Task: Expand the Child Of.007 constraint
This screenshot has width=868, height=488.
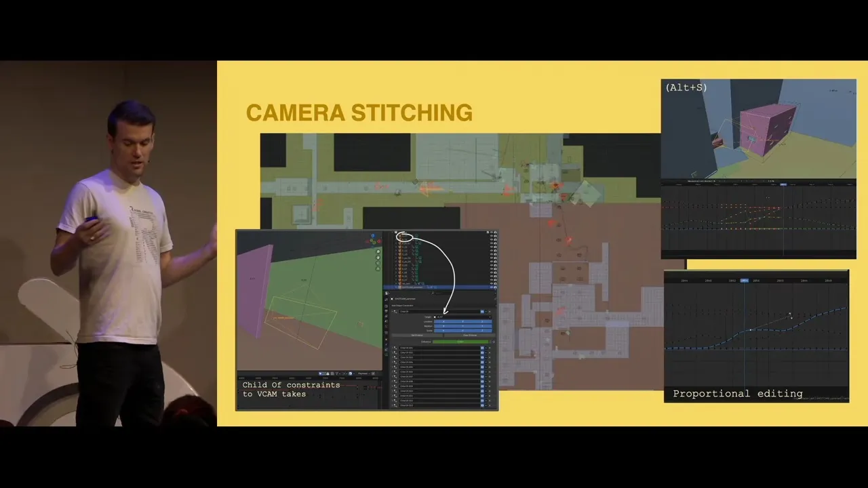Action: pos(392,377)
